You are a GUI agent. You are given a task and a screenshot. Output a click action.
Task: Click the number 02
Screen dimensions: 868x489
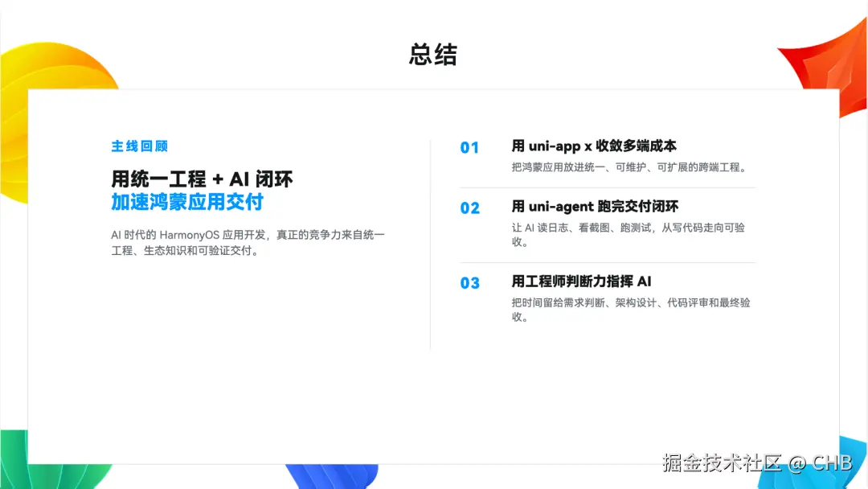470,208
